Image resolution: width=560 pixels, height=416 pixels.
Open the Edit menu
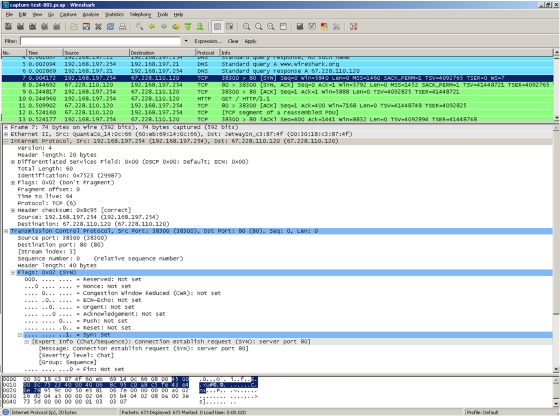tap(22, 14)
